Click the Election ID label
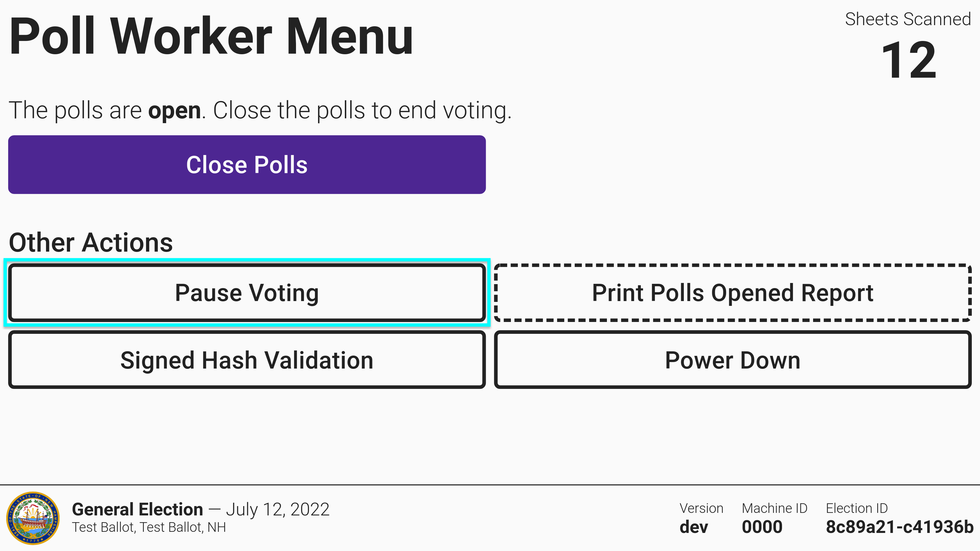The height and width of the screenshot is (551, 980). point(856,508)
